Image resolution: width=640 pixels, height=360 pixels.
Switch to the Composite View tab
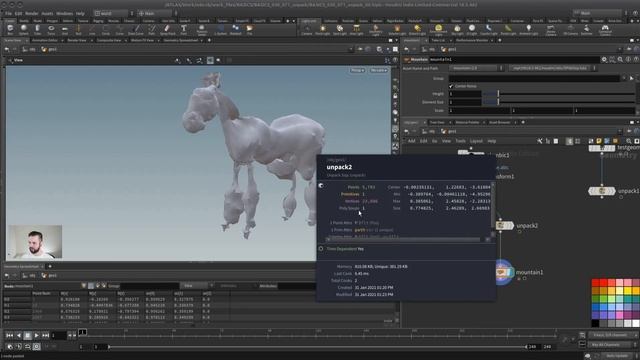click(x=109, y=40)
